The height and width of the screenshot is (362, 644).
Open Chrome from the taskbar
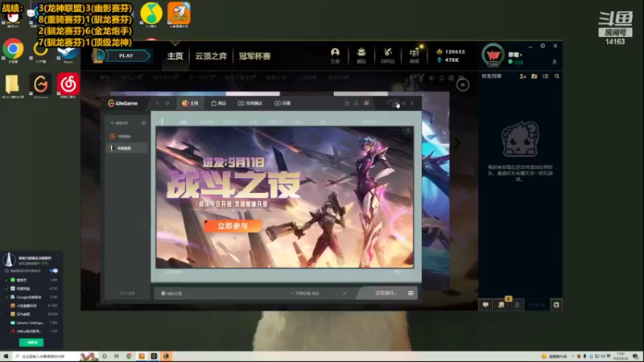129,356
